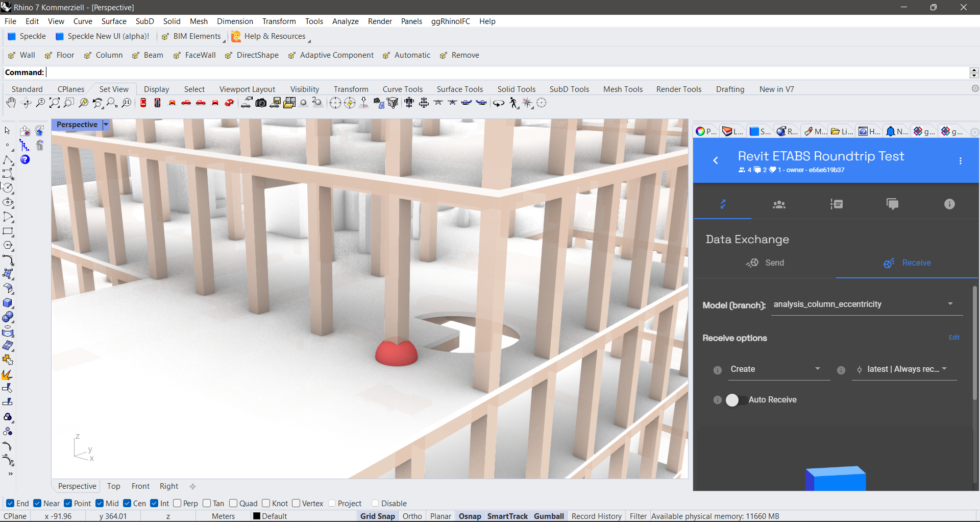Open the comments tab icon in Speckle
Viewport: 980px width, 522px height.
[x=893, y=204]
